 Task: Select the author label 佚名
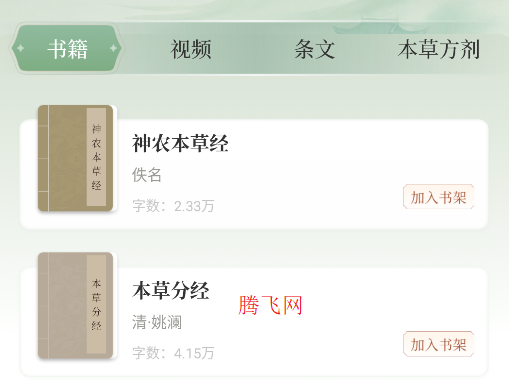[147, 175]
